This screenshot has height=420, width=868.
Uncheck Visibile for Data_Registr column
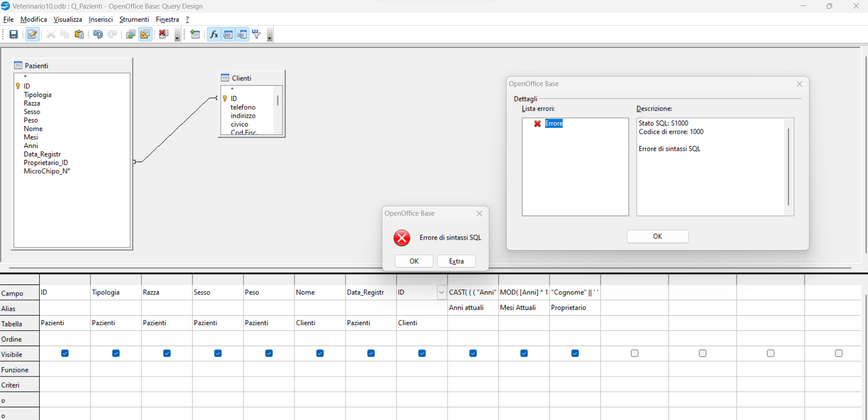(371, 353)
